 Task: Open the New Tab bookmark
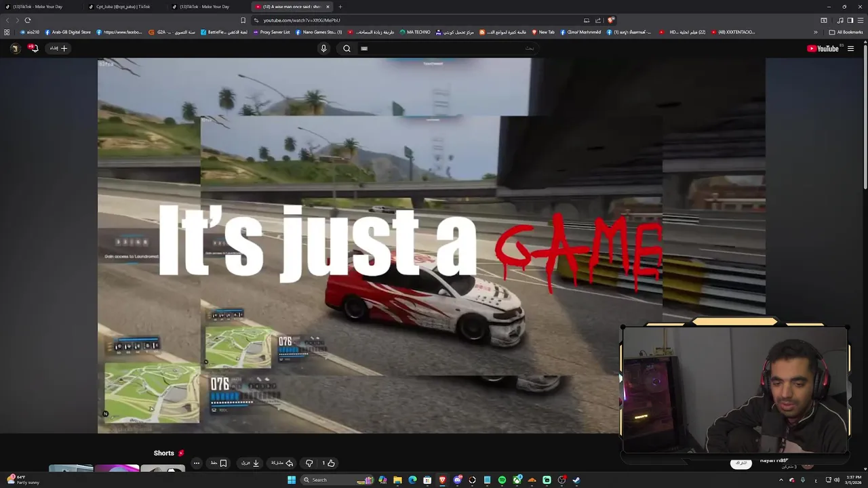[x=543, y=32]
